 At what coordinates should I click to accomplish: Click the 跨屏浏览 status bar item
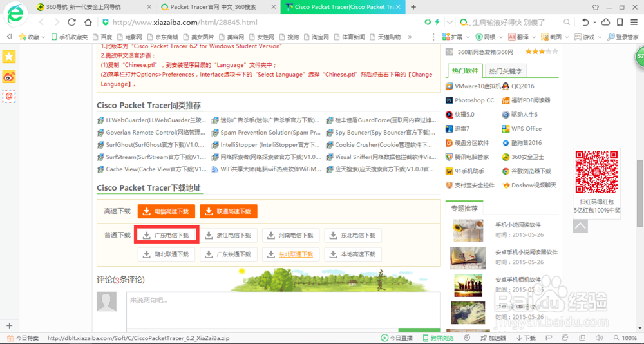(x=438, y=338)
